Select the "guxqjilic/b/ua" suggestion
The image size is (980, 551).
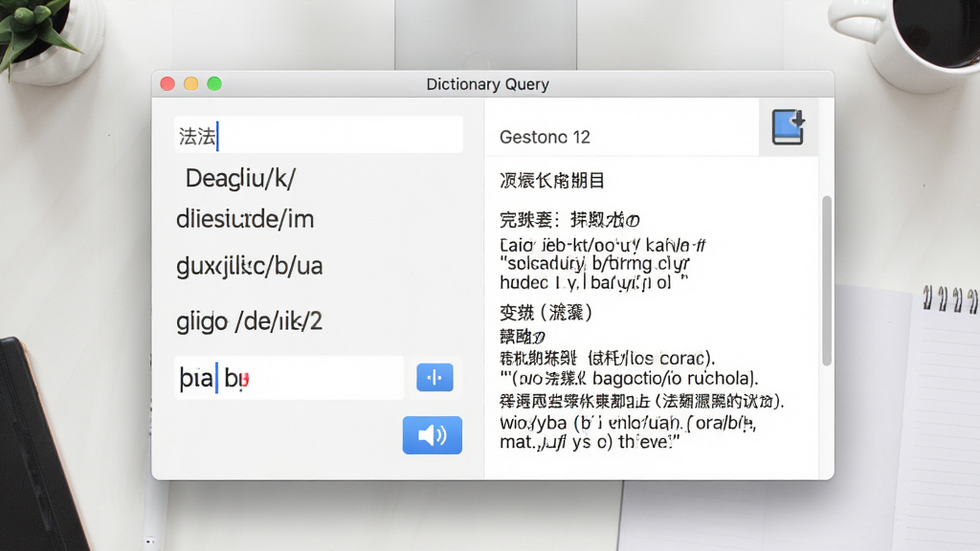[250, 266]
